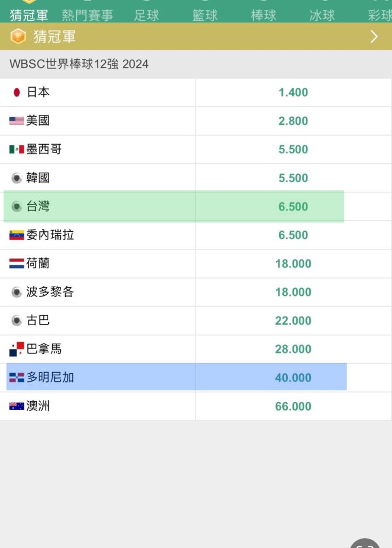The width and height of the screenshot is (392, 548).
Task: Choose the highlighted 台灣 6.500 odds
Action: tap(293, 207)
